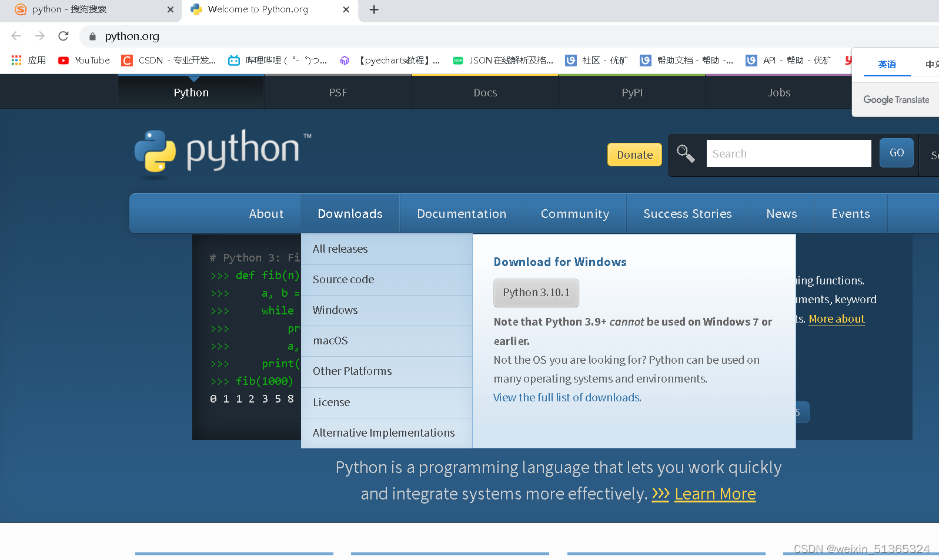939x560 pixels.
Task: Open the YouTube bookmark
Action: coord(83,60)
